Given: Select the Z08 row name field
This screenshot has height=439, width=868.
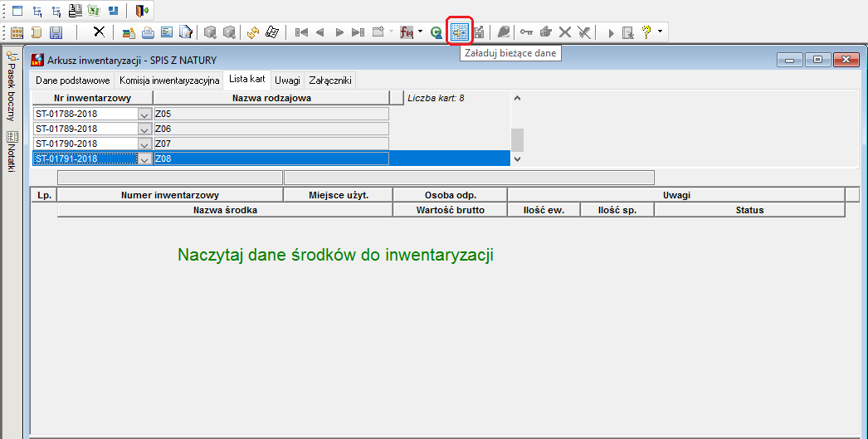Looking at the screenshot, I should [271, 159].
